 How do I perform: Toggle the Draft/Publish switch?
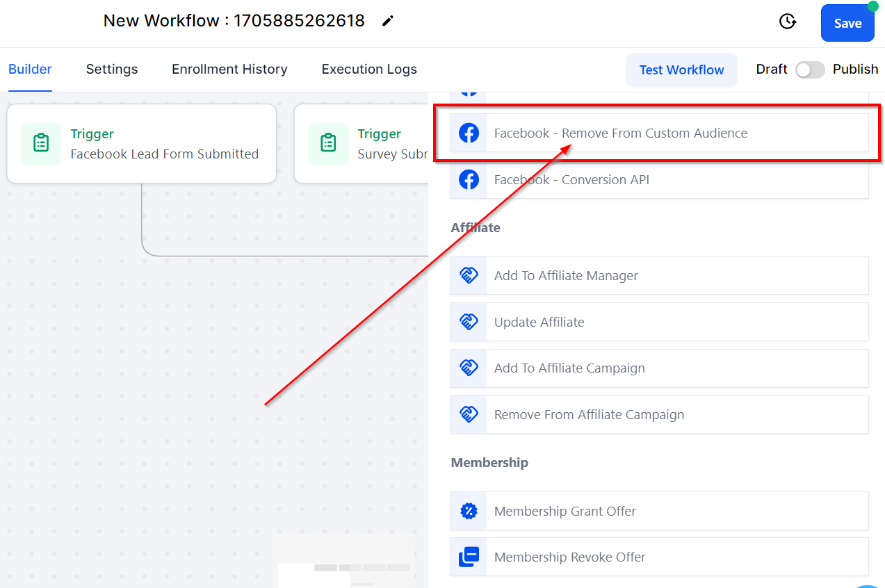pos(810,70)
